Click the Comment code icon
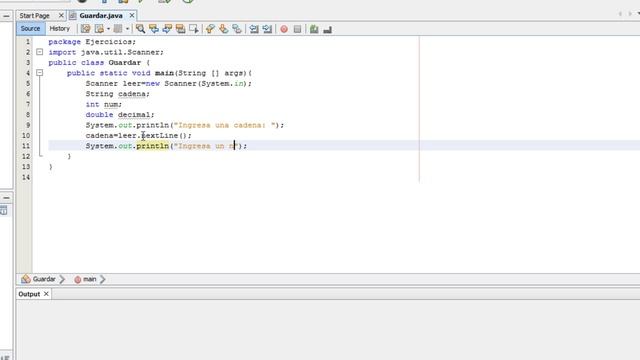 pos(314,29)
